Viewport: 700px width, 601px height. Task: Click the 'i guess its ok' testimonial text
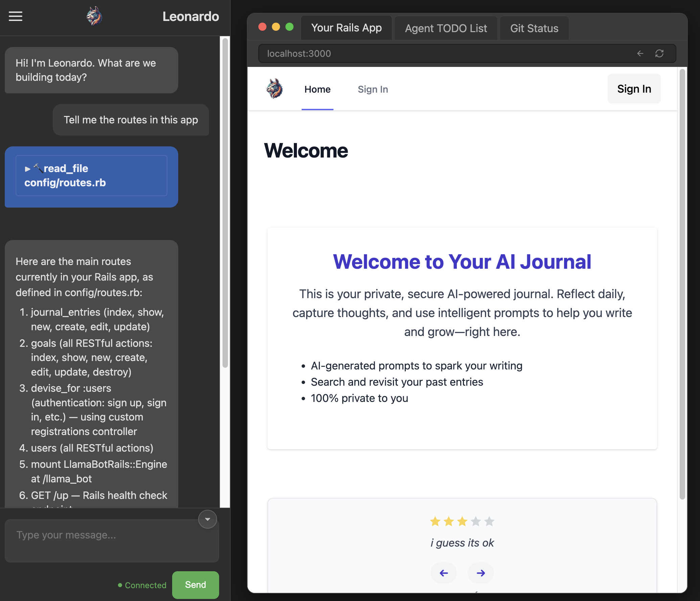coord(462,543)
